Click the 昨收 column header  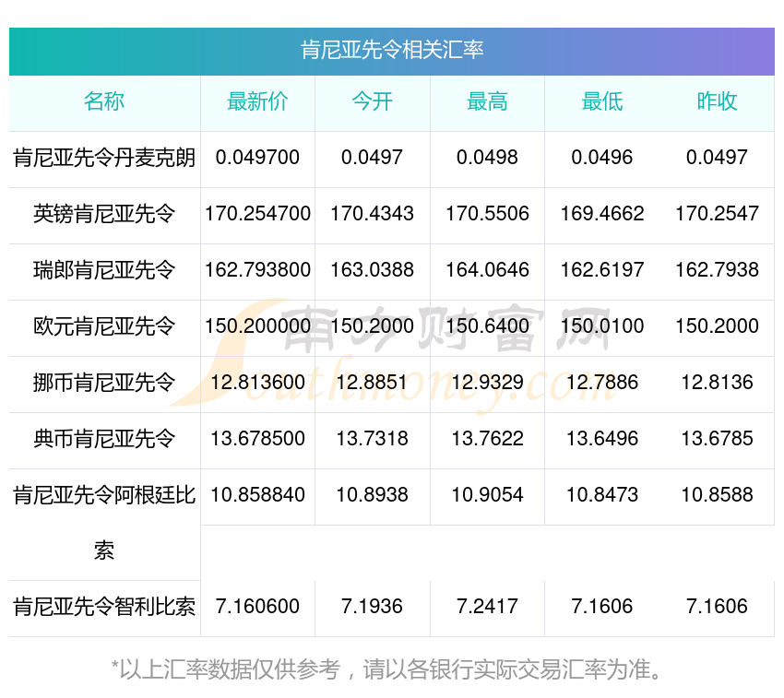click(x=717, y=102)
